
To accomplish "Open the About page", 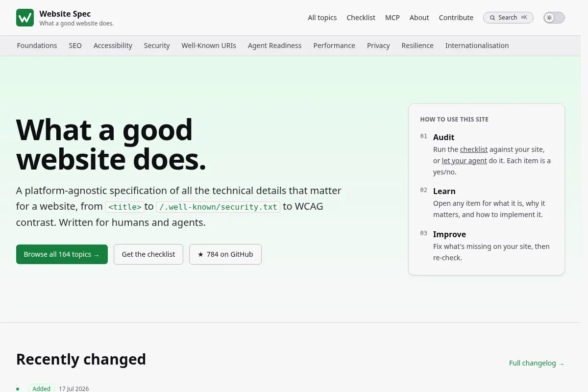I will (x=419, y=18).
